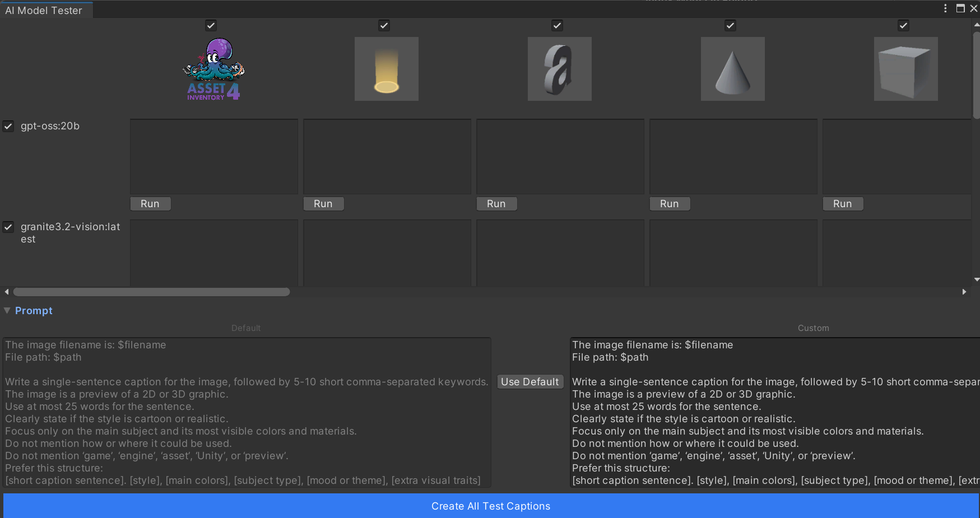Click the Default prompt text area
Screen dimensions: 980x518
[x=247, y=413]
